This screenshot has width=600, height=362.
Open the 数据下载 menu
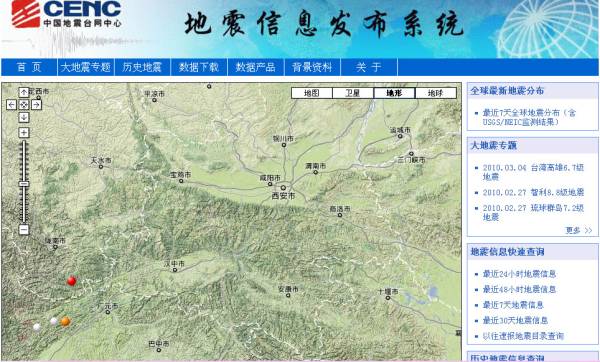tap(199, 67)
